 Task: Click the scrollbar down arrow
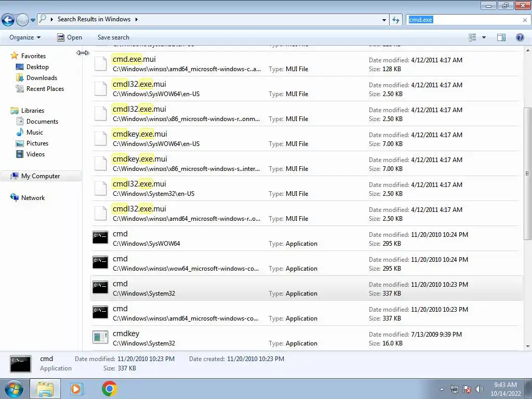tap(528, 347)
